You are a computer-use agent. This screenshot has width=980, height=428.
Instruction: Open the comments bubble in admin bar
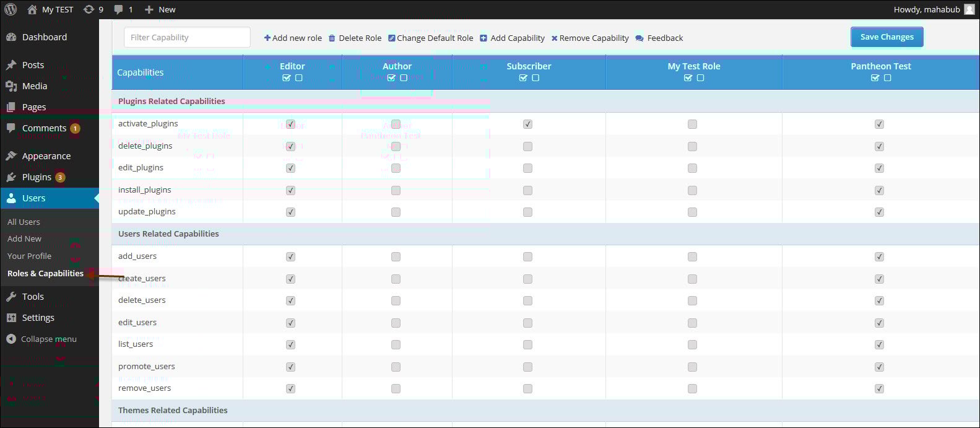coord(118,9)
